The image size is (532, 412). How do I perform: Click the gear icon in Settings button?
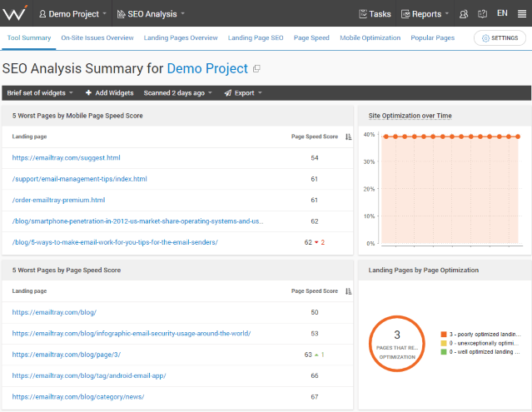tap(485, 38)
